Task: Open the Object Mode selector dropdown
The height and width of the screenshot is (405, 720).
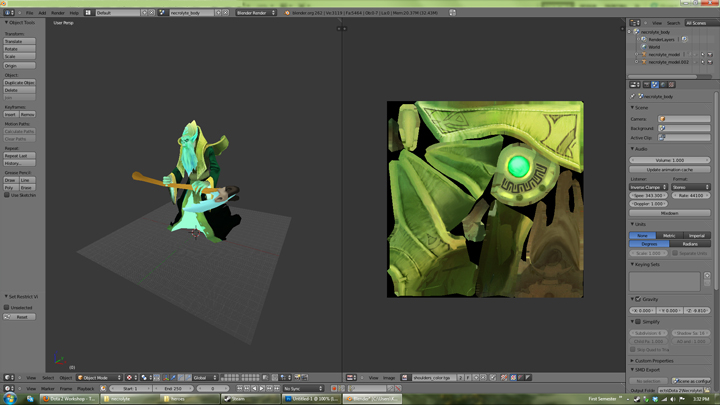Action: click(100, 377)
